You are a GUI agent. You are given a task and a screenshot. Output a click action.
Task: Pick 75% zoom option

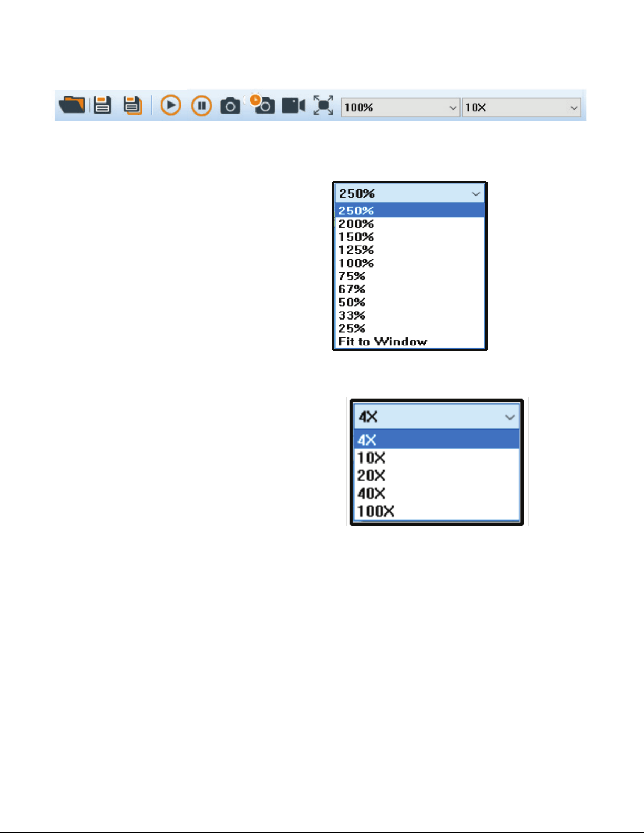[410, 276]
